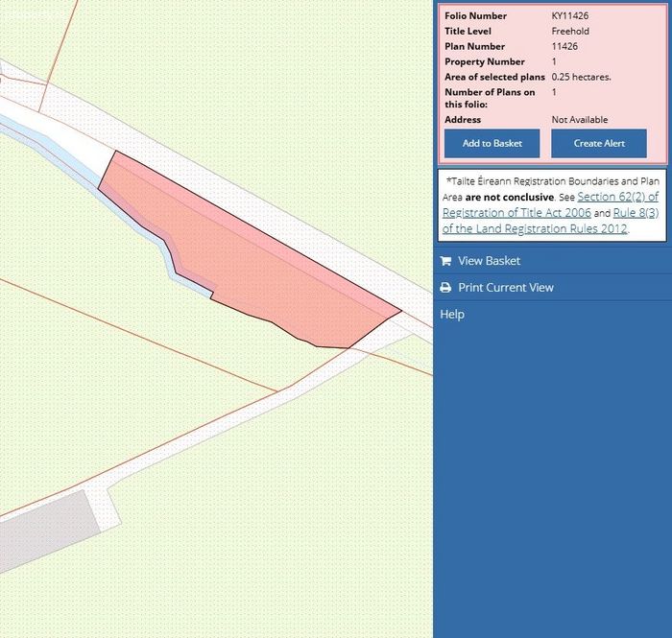This screenshot has height=638, width=672.
Task: Click the shopping cart icon
Action: point(445,261)
